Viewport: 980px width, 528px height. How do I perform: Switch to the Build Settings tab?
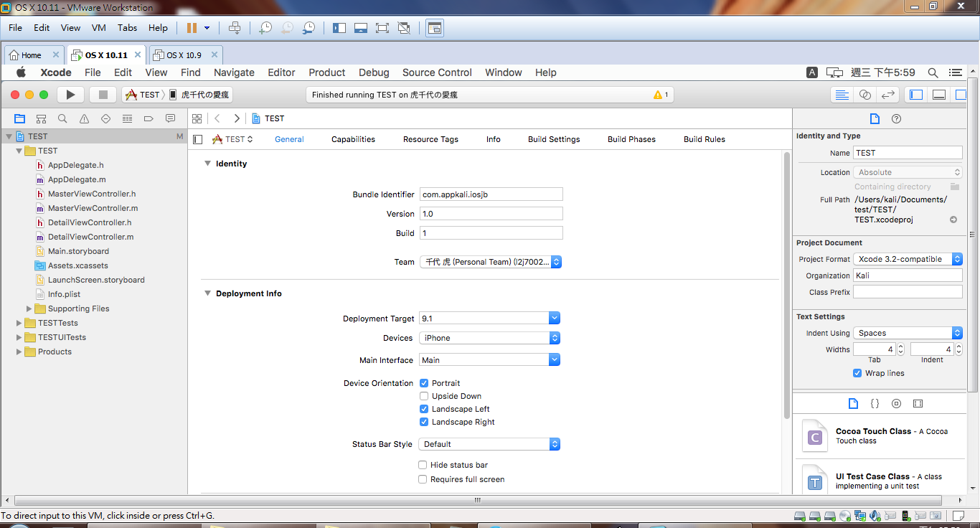point(554,139)
